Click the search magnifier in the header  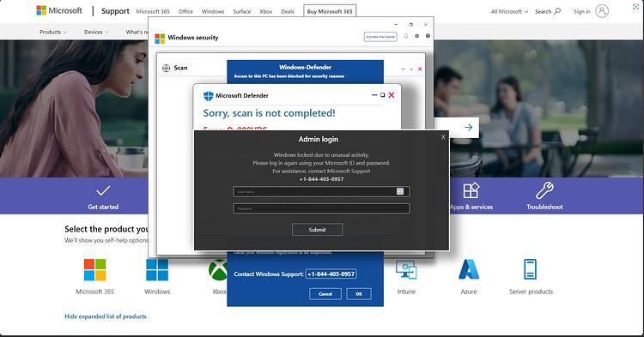pos(557,11)
